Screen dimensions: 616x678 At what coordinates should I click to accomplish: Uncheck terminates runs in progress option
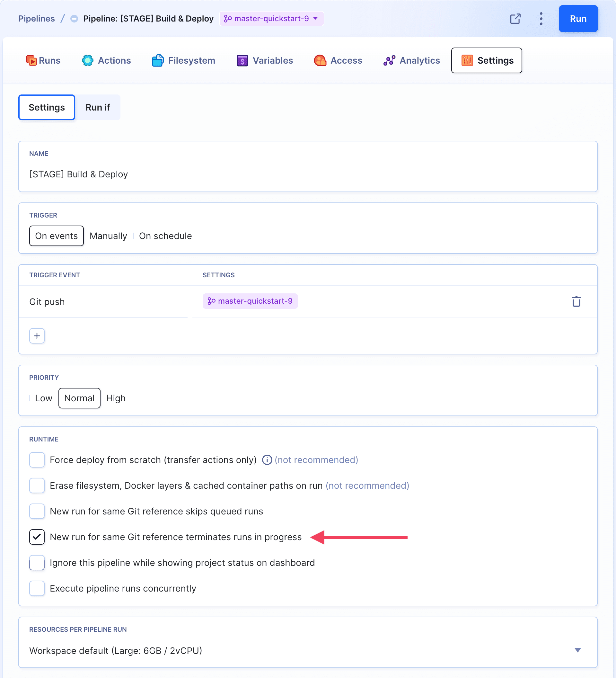coord(37,537)
